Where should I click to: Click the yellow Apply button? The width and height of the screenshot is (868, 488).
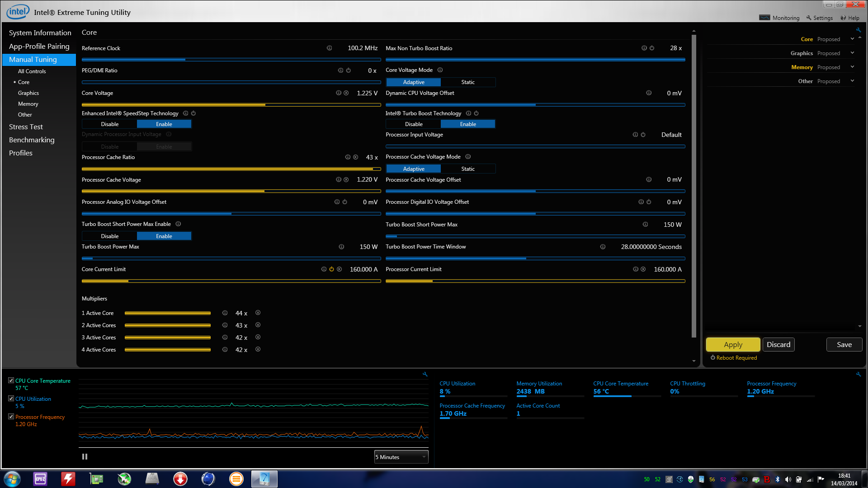pos(733,345)
